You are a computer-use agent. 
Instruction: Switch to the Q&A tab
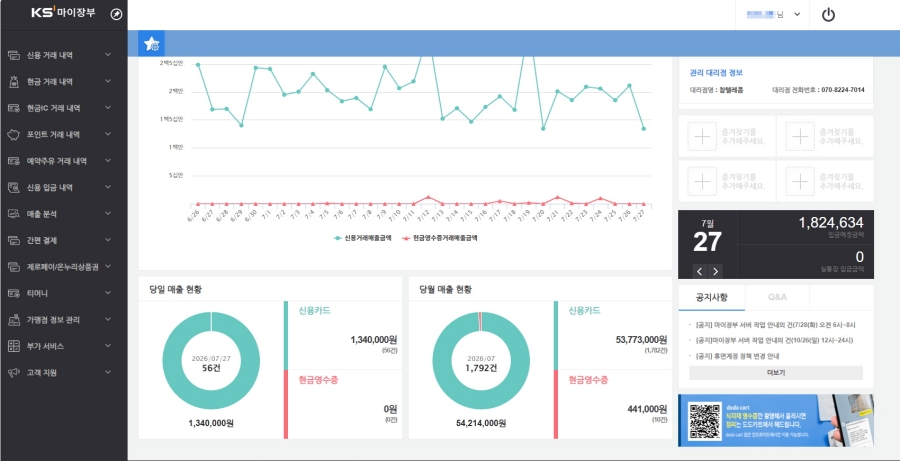click(x=777, y=297)
